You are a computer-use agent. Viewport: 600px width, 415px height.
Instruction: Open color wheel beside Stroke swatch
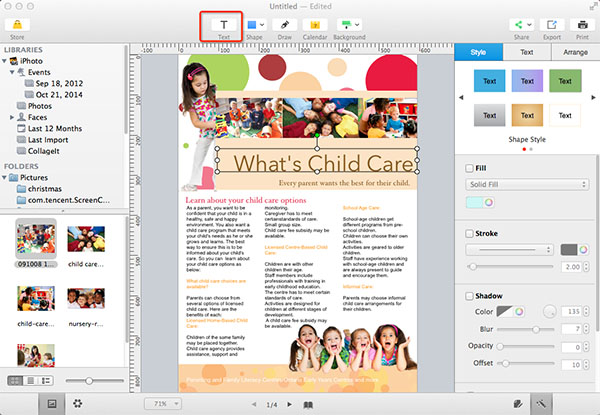pos(583,250)
